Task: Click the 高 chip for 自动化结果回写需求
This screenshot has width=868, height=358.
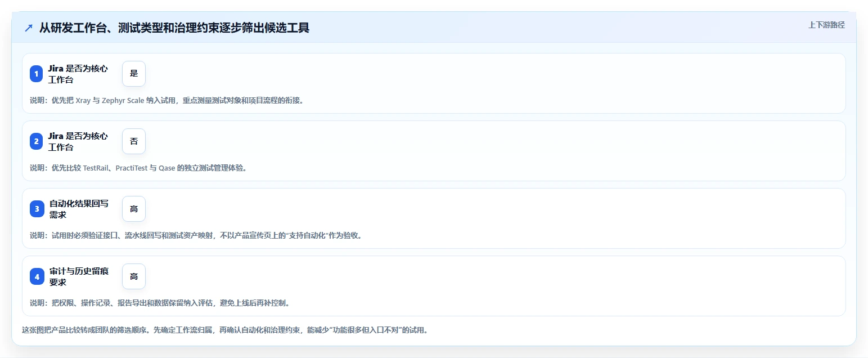Action: [134, 209]
